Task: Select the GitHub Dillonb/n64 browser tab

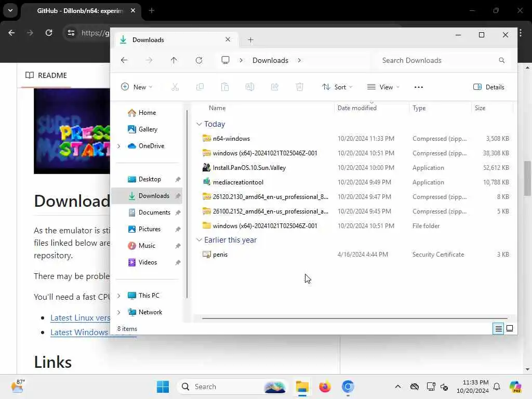Action: (x=80, y=11)
